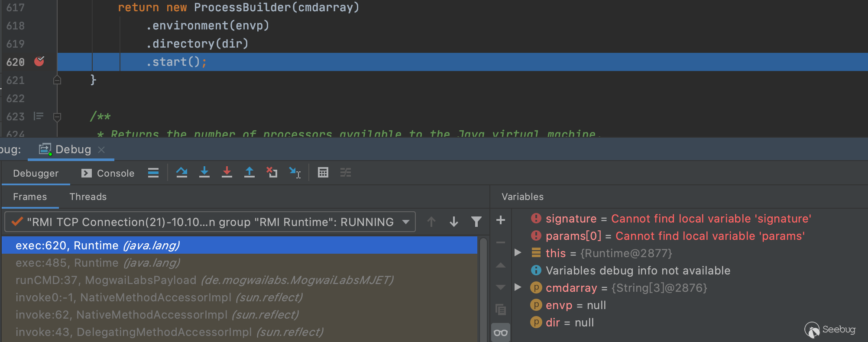Toggle the breakpoint on line 620
This screenshot has width=868, height=342.
(x=39, y=62)
